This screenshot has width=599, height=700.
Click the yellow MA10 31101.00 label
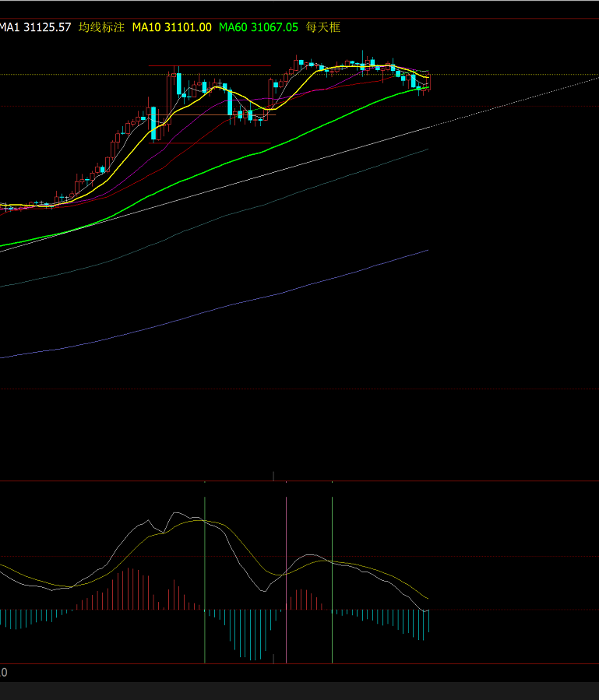(171, 27)
